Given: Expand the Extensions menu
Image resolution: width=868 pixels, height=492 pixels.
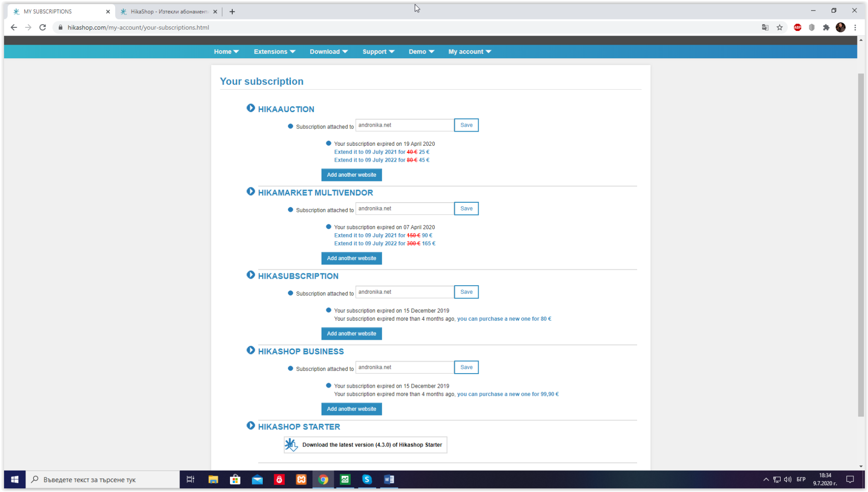Looking at the screenshot, I should 275,51.
